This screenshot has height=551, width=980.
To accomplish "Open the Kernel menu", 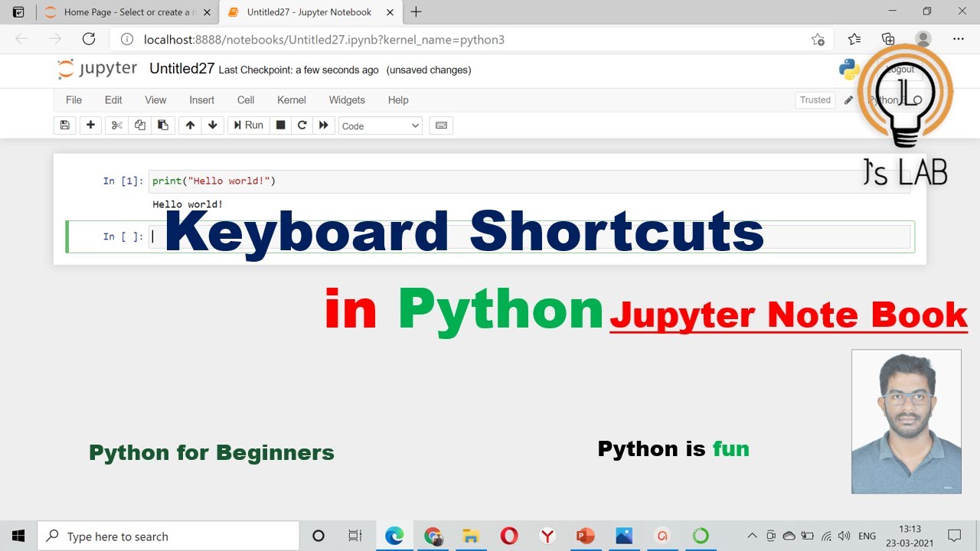I will pos(292,100).
